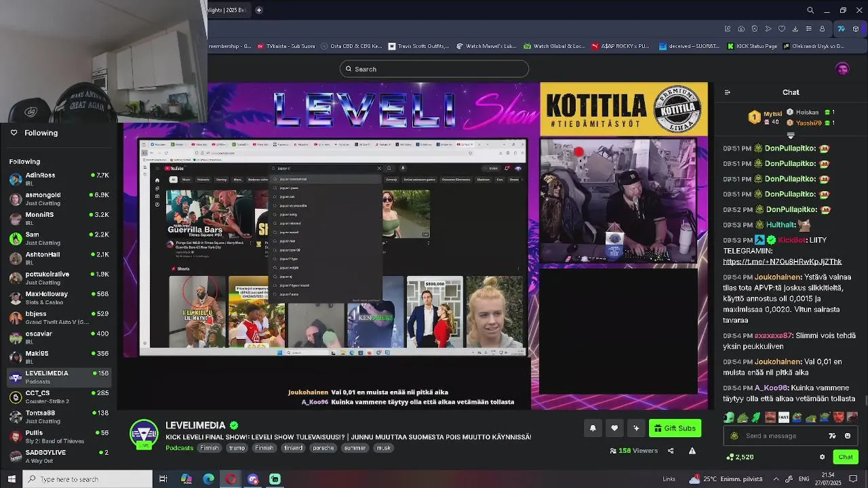868x488 pixels.
Task: Open Microsoft Edge from taskbar
Action: pos(209,479)
